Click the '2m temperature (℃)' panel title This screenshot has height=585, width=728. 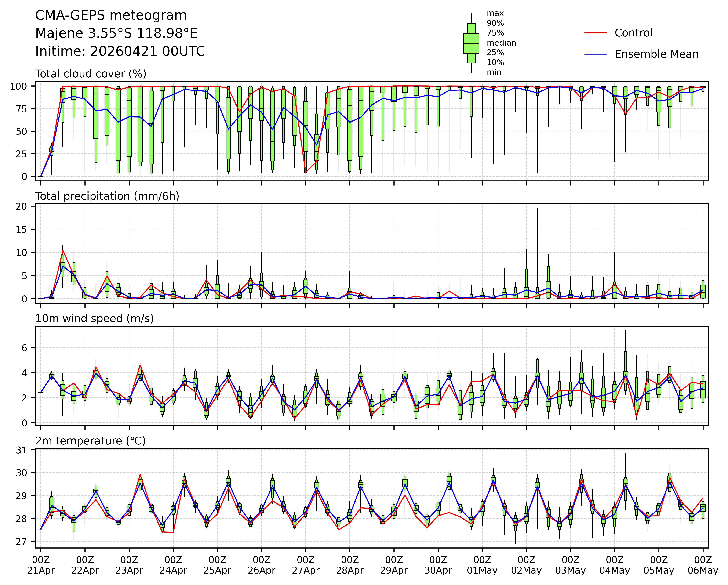click(x=91, y=441)
